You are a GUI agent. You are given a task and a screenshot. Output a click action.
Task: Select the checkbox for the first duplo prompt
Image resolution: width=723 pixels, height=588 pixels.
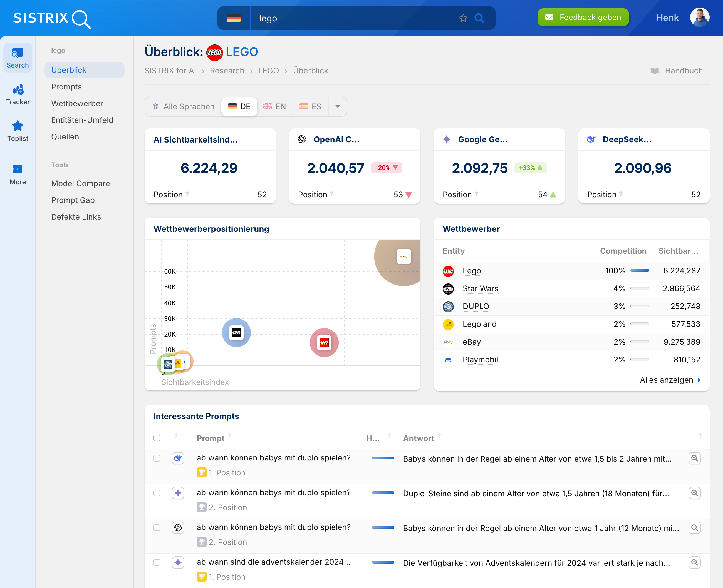click(157, 458)
